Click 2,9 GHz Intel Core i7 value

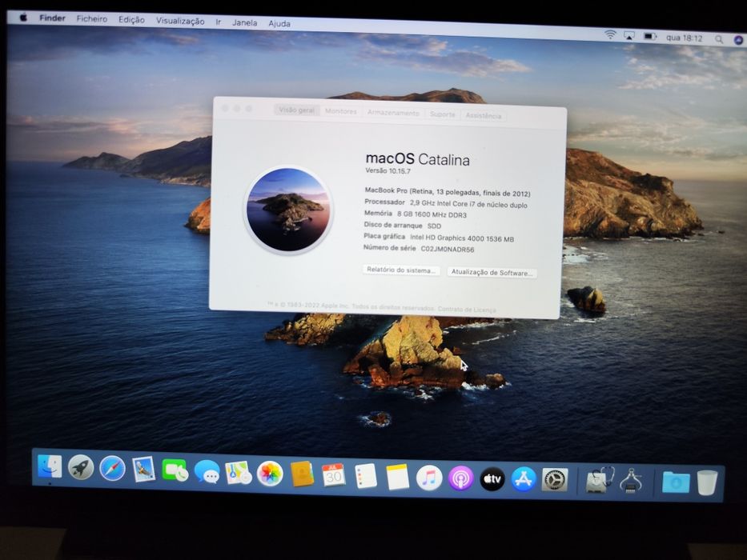(x=469, y=204)
